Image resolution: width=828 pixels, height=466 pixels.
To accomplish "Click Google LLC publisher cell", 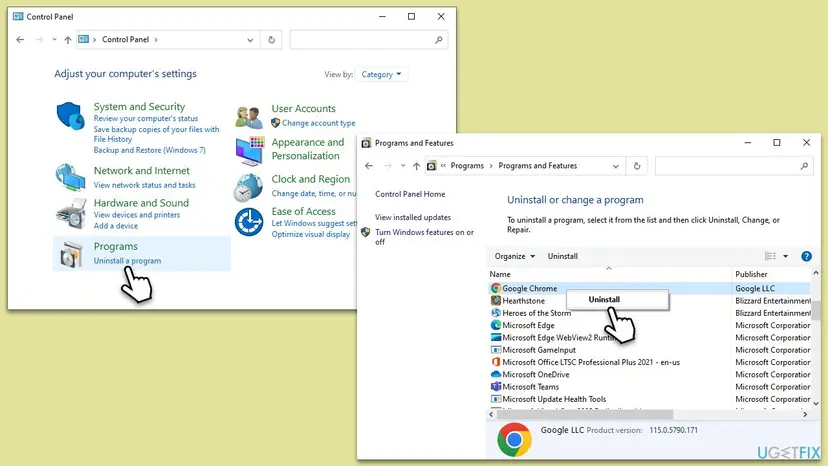I will coord(755,288).
